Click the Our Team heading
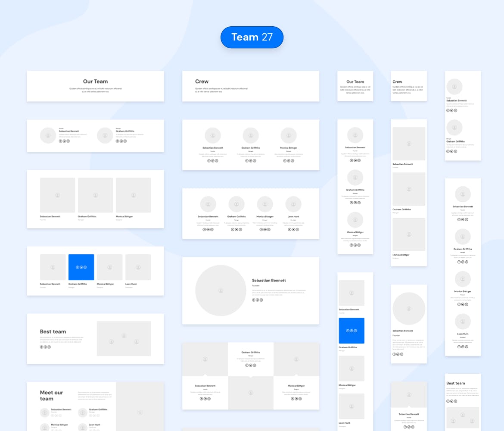 pos(95,81)
